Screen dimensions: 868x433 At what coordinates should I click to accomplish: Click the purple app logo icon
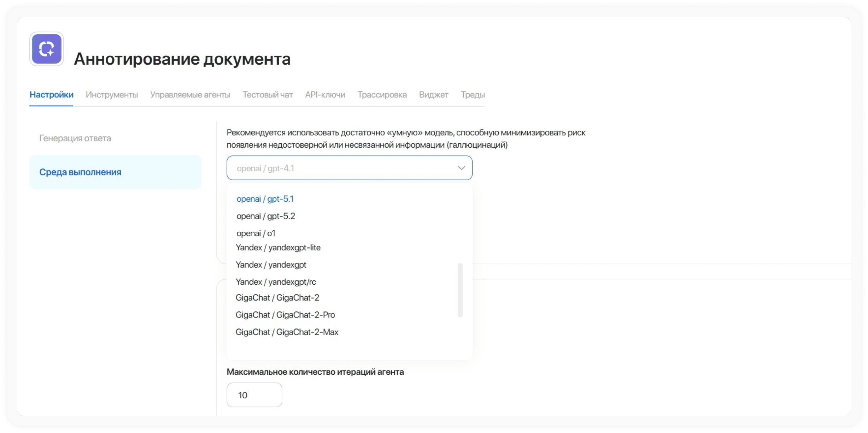point(47,49)
